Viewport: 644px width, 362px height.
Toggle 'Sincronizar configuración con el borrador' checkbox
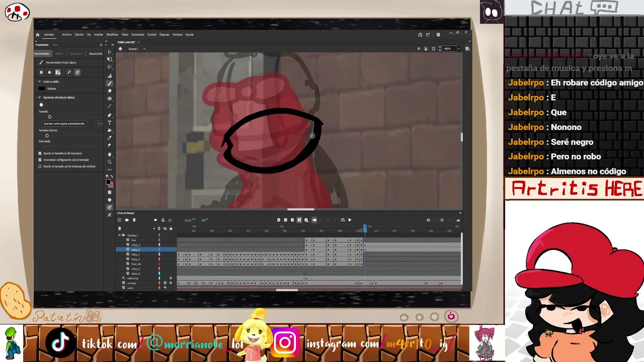point(40,160)
